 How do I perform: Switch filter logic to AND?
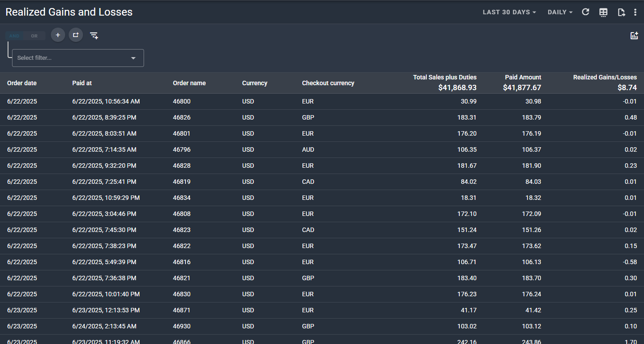[x=15, y=36]
